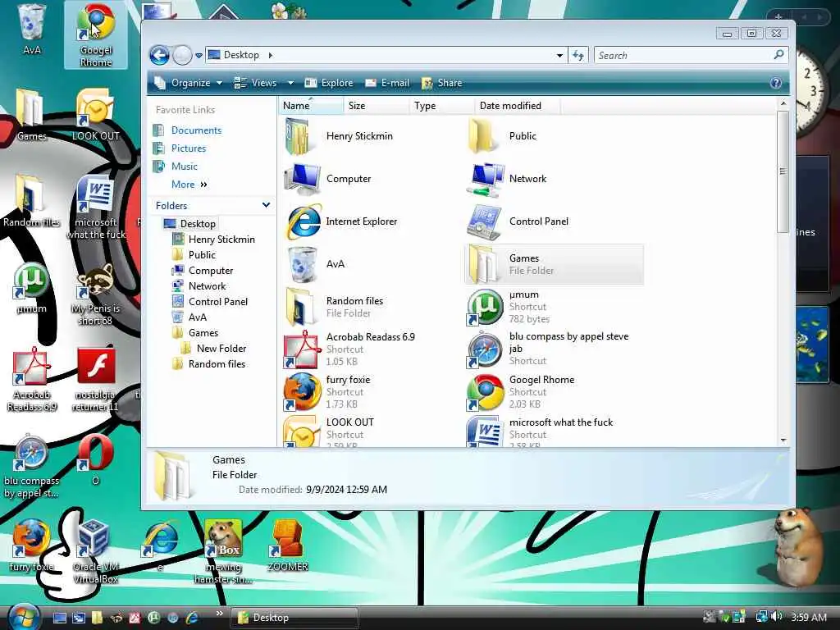Viewport: 840px width, 630px height.
Task: Open the LOOK OUT desktop shortcut
Action: pyautogui.click(x=95, y=114)
